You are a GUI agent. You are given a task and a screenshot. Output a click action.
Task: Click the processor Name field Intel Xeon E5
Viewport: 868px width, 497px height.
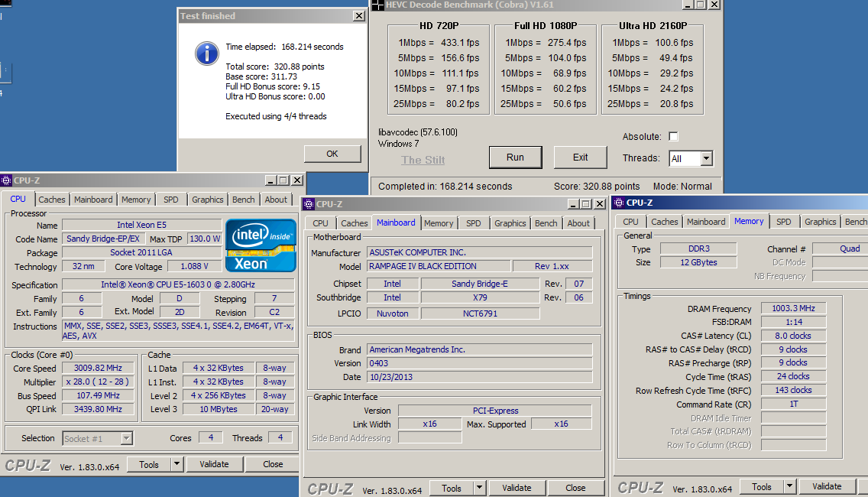pyautogui.click(x=141, y=225)
